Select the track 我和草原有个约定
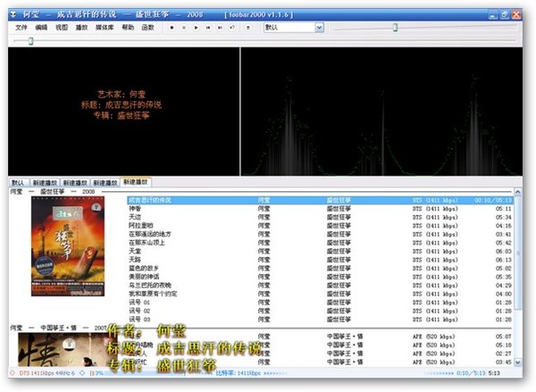This screenshot has width=536, height=392. coord(320,295)
